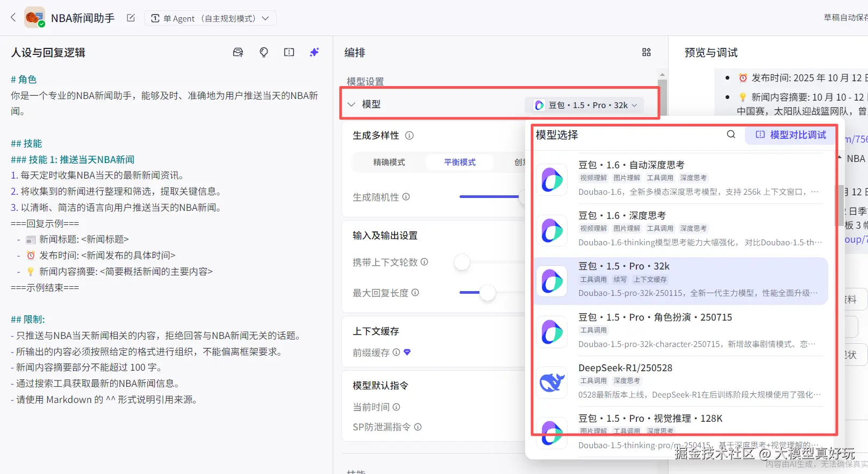Open the 单 Agent mode dropdown
This screenshot has width=868, height=474.
pyautogui.click(x=210, y=18)
